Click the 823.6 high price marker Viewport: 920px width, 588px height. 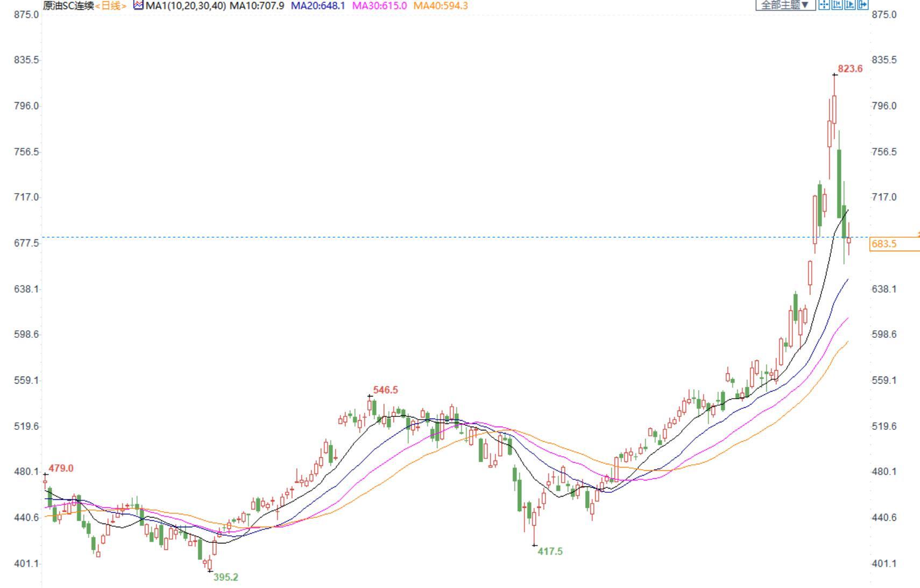[850, 69]
